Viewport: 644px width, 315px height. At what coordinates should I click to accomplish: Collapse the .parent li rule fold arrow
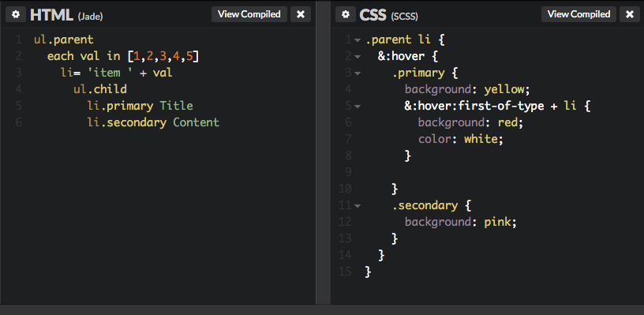pyautogui.click(x=358, y=40)
